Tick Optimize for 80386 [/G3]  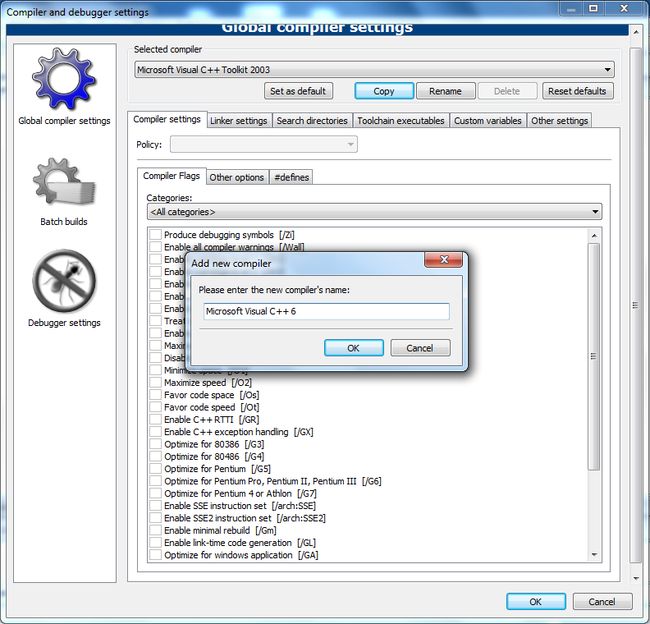tap(155, 444)
